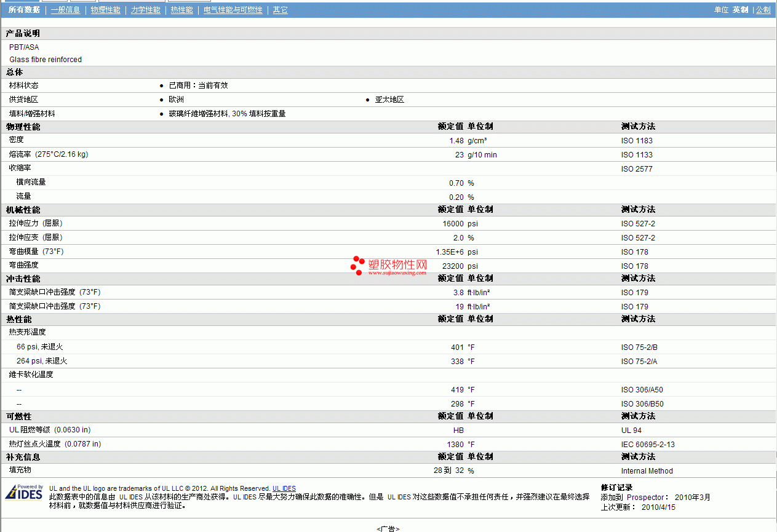The height and width of the screenshot is (532, 777).
Task: Select 英制 unit system
Action: pyautogui.click(x=740, y=10)
